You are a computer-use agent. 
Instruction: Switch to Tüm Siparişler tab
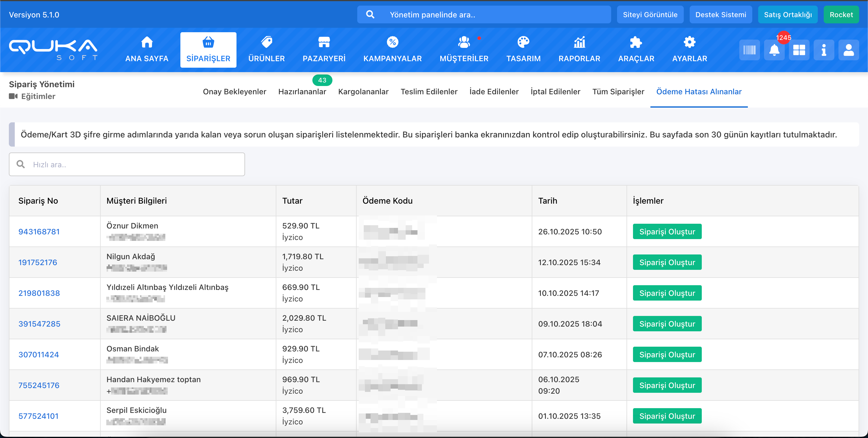pyautogui.click(x=618, y=92)
